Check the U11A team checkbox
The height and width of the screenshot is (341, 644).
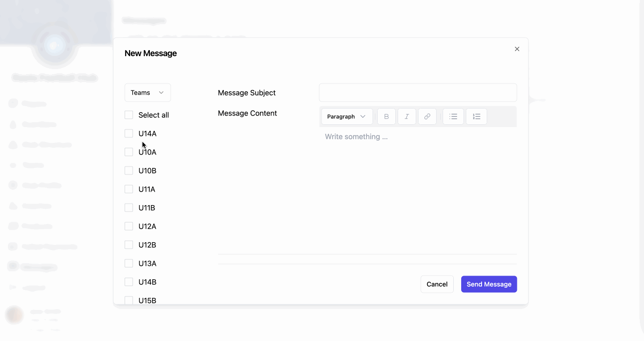[129, 189]
